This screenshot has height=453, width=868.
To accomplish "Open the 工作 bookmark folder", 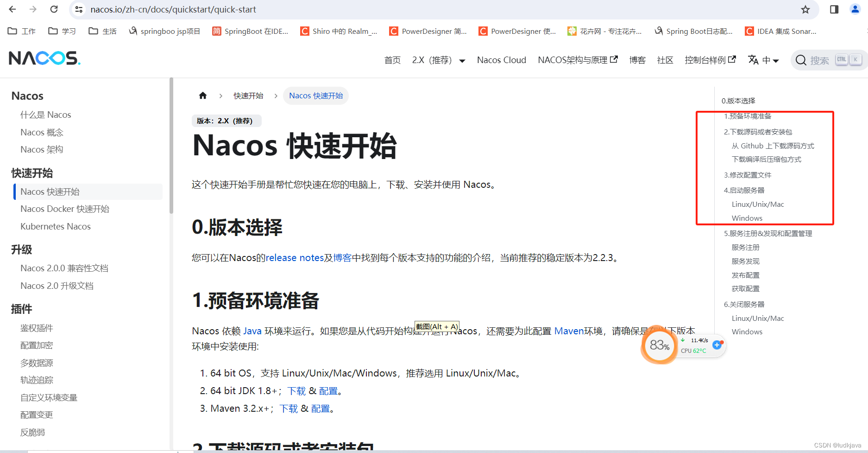I will [22, 31].
